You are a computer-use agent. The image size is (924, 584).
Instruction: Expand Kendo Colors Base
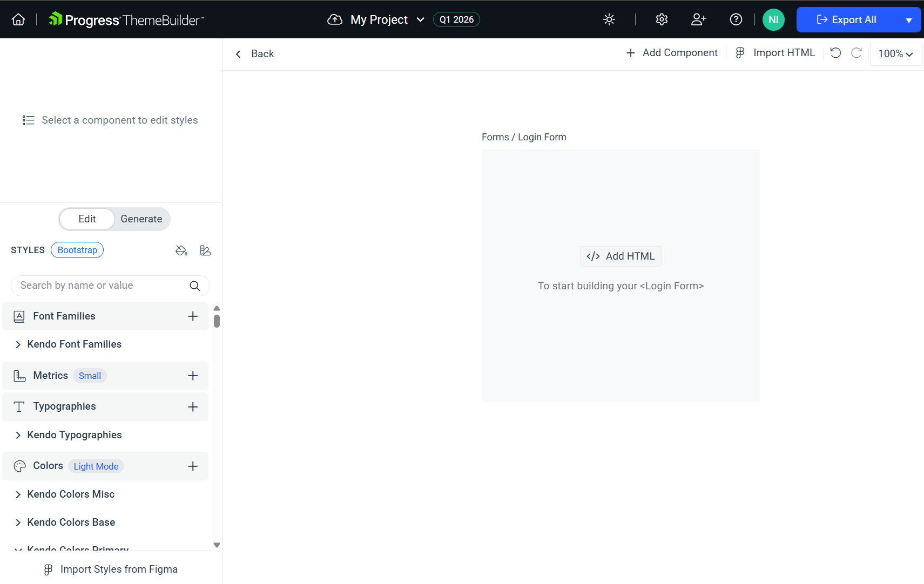click(71, 522)
